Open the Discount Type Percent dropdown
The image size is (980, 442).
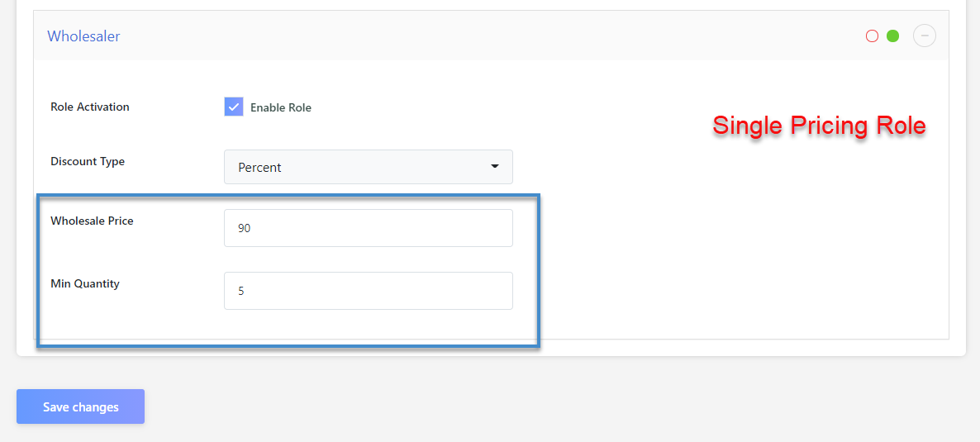coord(368,167)
